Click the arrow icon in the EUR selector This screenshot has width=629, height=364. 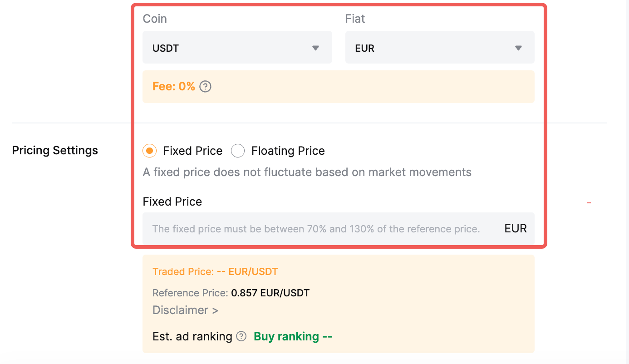[518, 48]
